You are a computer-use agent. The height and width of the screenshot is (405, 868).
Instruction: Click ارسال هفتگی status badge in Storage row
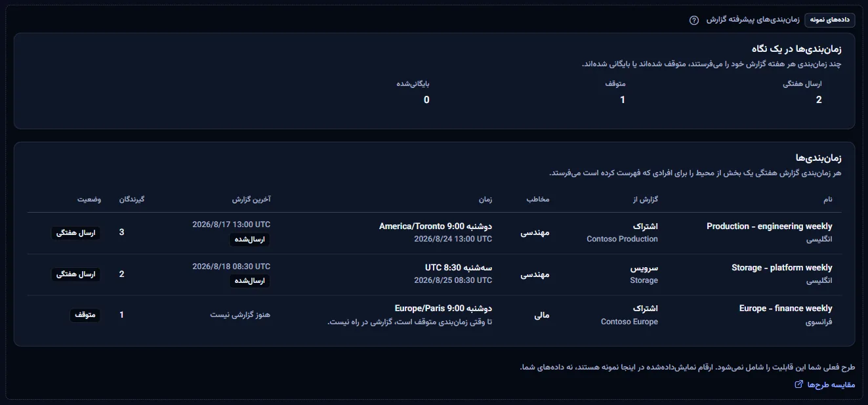point(76,274)
